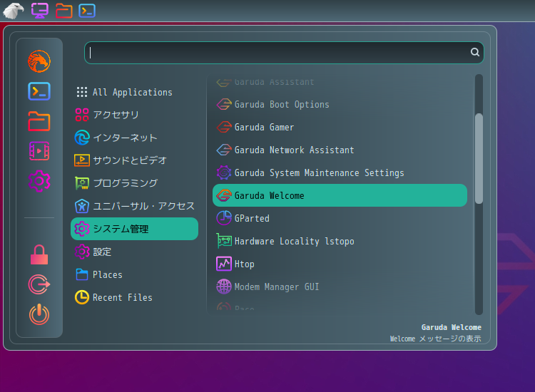Open Recent Files category
The width and height of the screenshot is (535, 392).
[134, 297]
